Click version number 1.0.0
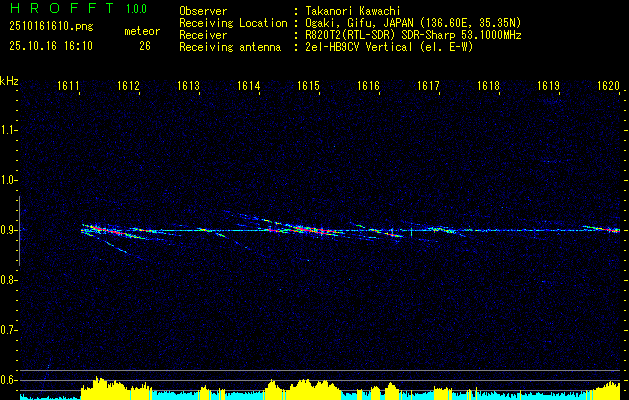The image size is (629, 400). (136, 8)
